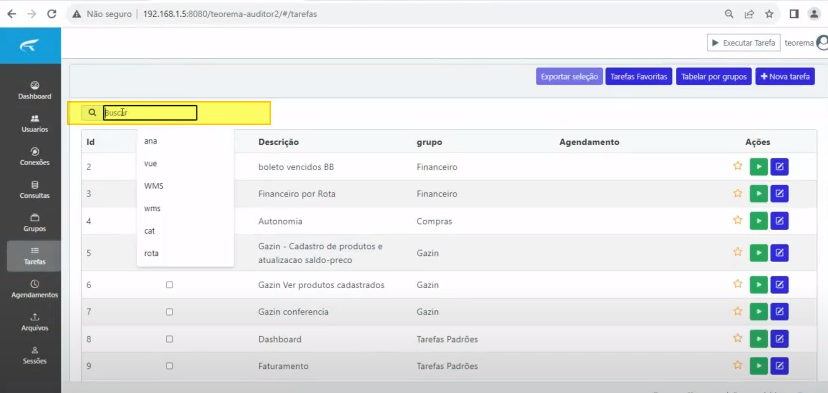Run the Faturamento task
The height and width of the screenshot is (393, 828).
click(758, 366)
